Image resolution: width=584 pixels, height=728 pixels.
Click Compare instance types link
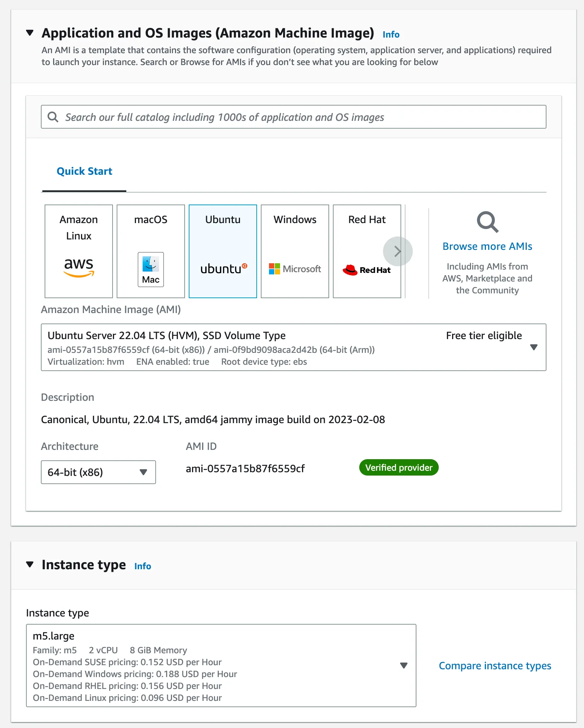495,666
